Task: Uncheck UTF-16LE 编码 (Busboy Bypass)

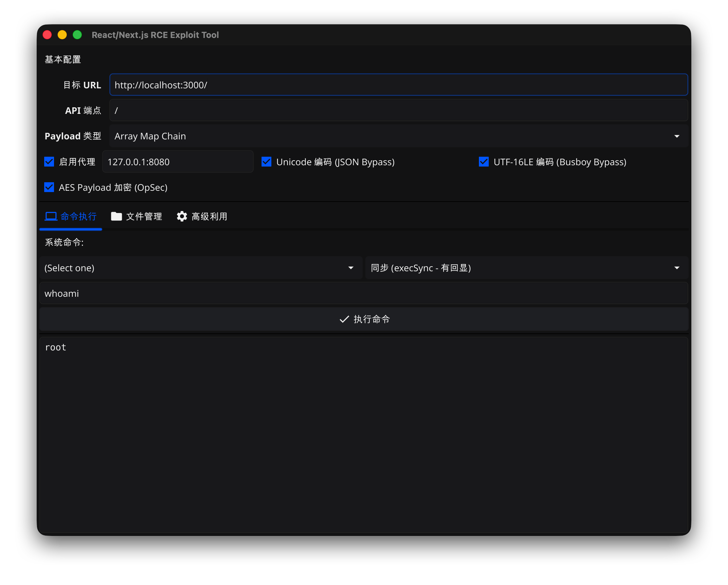Action: [483, 162]
